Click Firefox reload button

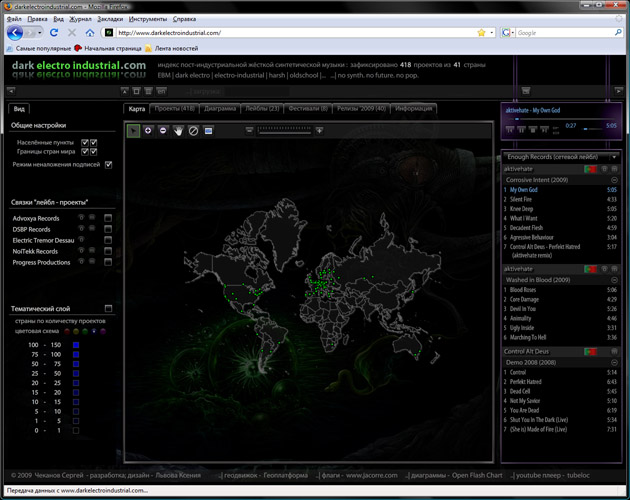tap(54, 33)
